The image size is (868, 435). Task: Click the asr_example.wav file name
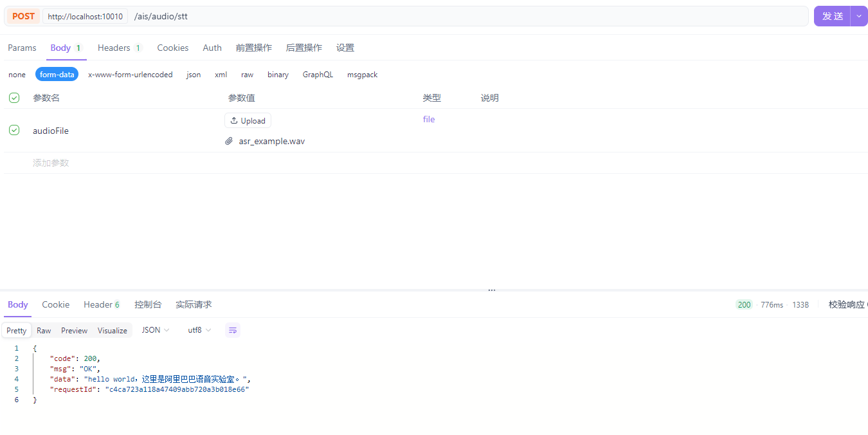[x=272, y=141]
